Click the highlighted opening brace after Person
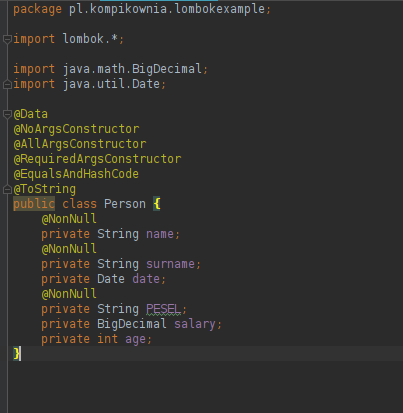 157,204
